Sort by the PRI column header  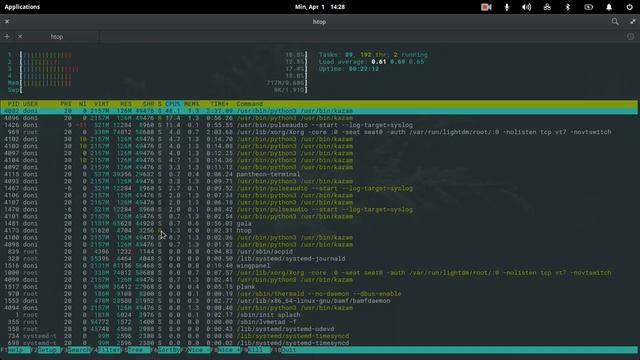tap(66, 104)
